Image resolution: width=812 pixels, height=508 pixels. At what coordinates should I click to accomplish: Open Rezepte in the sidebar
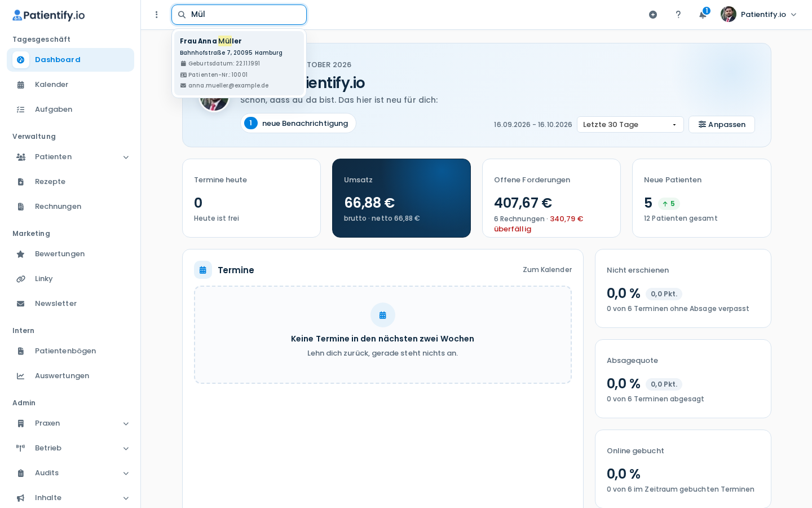[x=70, y=182]
